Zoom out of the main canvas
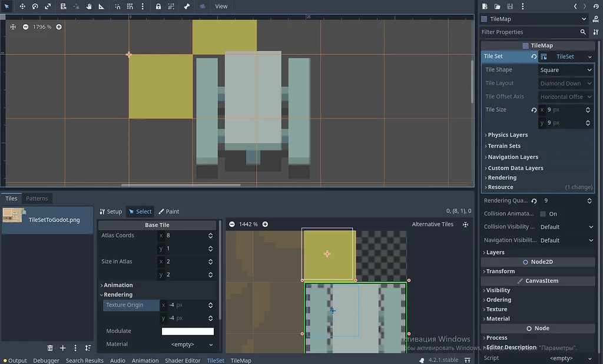 point(25,27)
